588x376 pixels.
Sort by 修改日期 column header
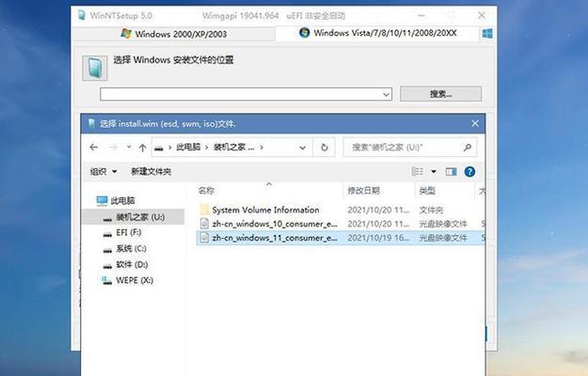click(379, 191)
